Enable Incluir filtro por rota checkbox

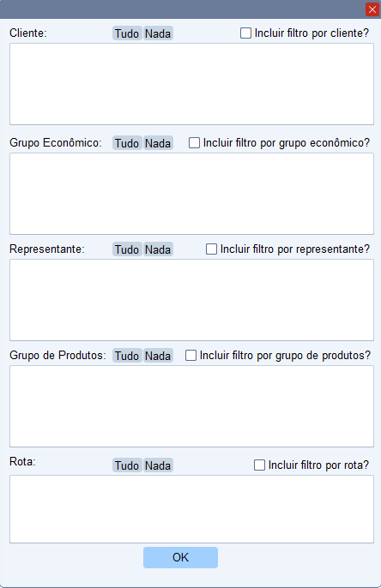click(x=259, y=465)
